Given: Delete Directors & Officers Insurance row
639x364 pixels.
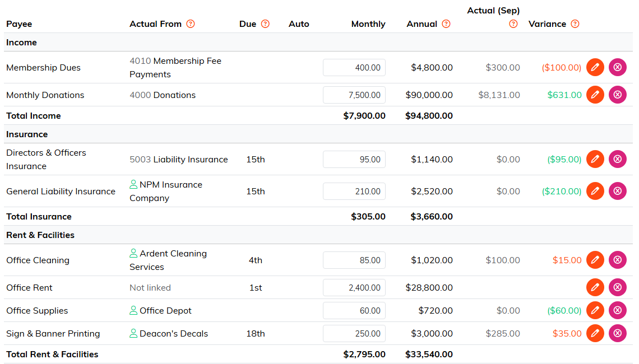Looking at the screenshot, I should point(617,159).
